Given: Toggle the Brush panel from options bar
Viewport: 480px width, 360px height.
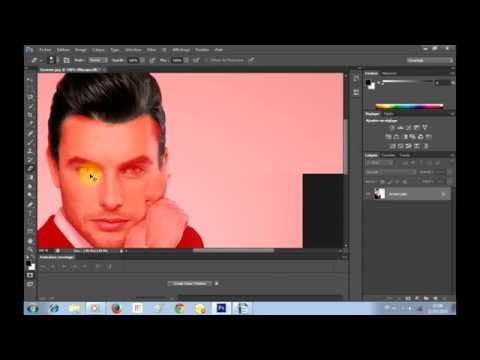Looking at the screenshot, I should pos(66,60).
